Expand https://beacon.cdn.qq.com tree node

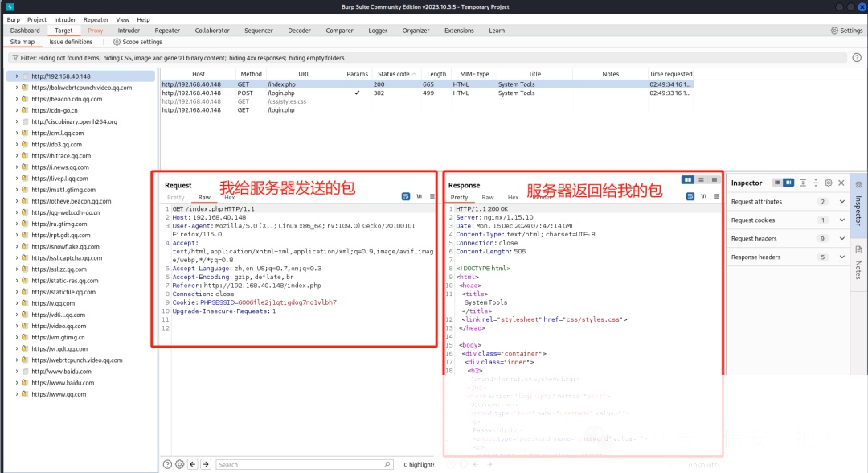pos(17,99)
